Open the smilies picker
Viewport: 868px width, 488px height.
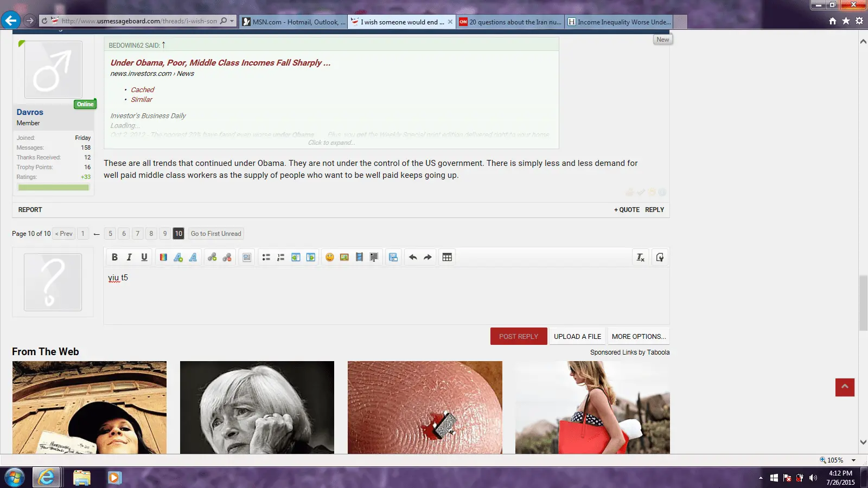[x=329, y=257]
